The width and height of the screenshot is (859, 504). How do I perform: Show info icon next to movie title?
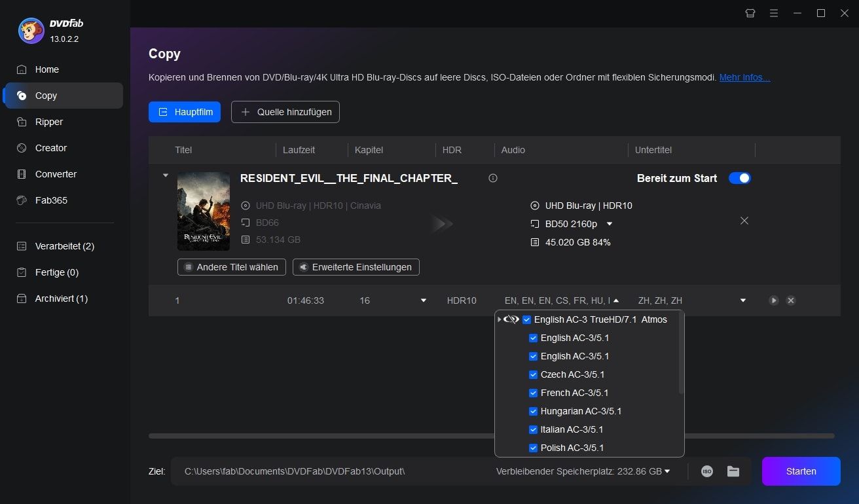tap(493, 178)
